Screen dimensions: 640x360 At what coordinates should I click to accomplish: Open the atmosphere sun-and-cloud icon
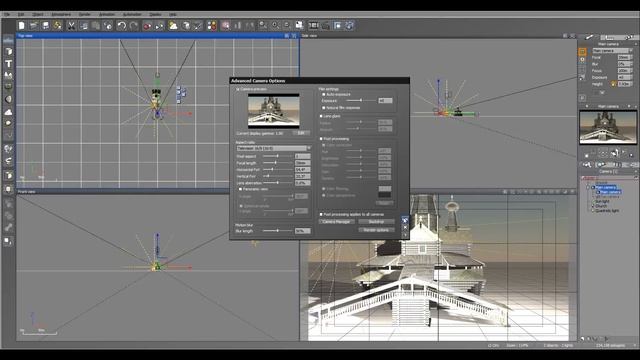click(173, 25)
